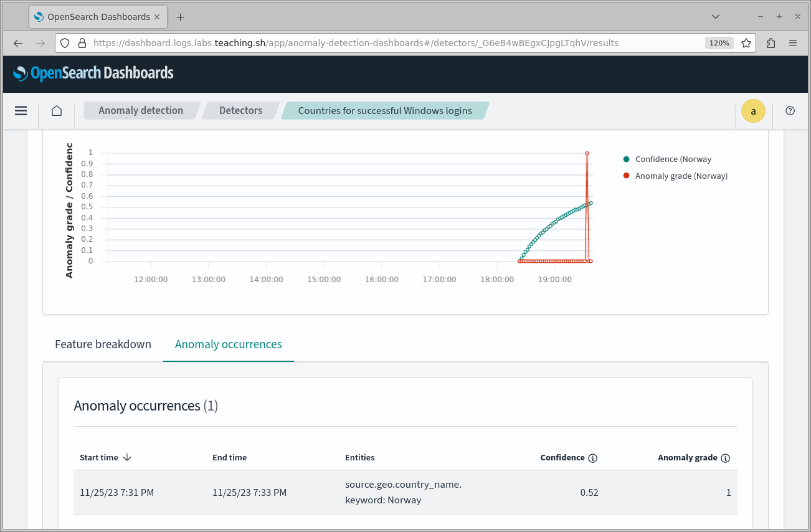Open the Firefox application menu
This screenshot has width=811, height=532.
pos(793,43)
